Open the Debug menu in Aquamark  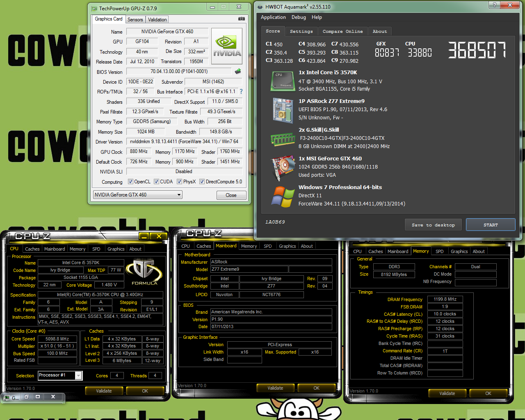point(299,17)
